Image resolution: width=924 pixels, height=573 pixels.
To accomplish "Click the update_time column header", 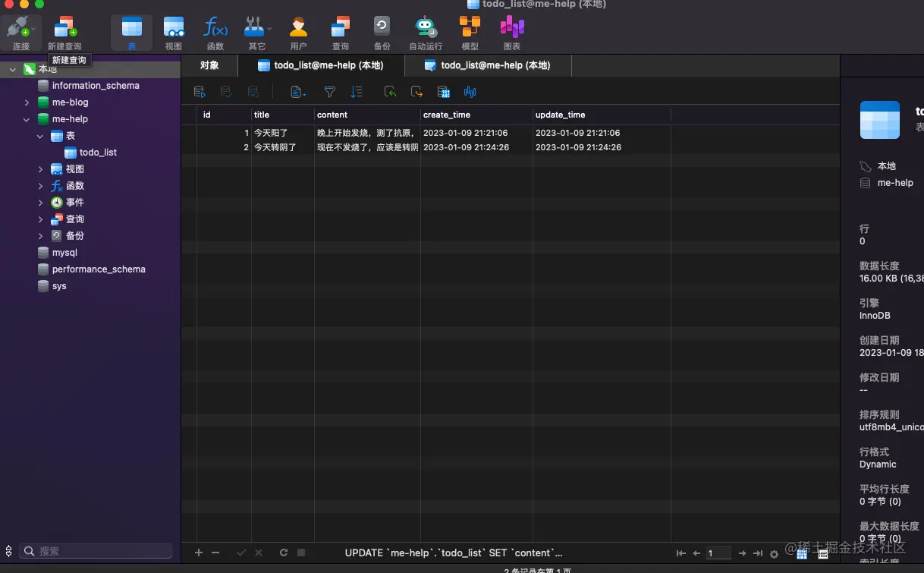I will 602,115.
